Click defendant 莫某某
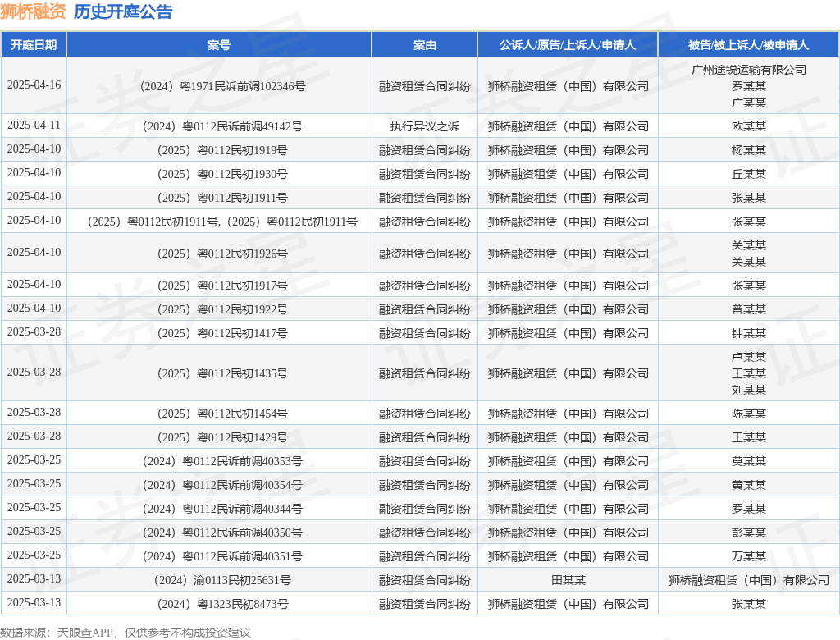Image resolution: width=840 pixels, height=640 pixels. coord(749,461)
